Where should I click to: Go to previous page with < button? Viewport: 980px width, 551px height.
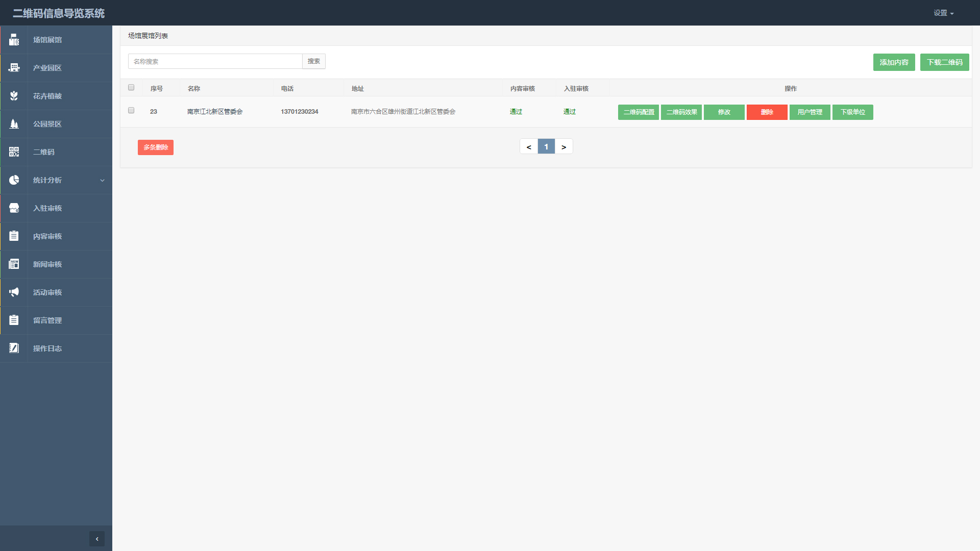pos(529,146)
